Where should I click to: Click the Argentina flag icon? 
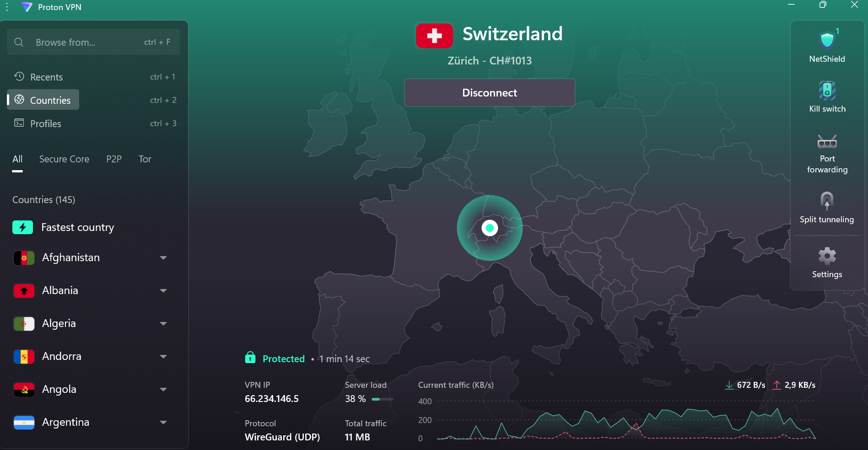pyautogui.click(x=24, y=423)
